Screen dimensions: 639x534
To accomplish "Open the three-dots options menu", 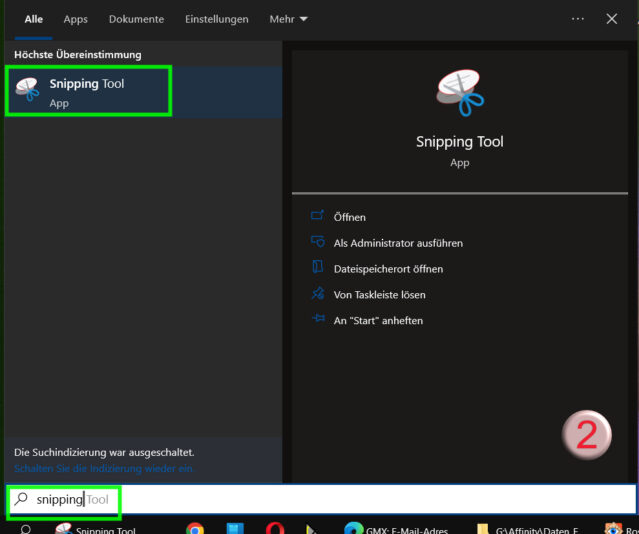I will pos(578,19).
